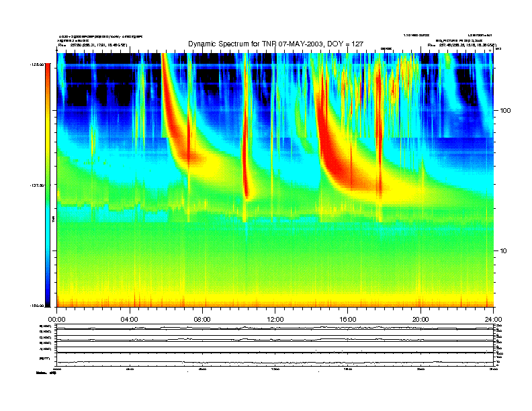The width and height of the screenshot is (532, 411).
Task: Click the vertical TNR label beside the color bar
Action: pos(53,219)
